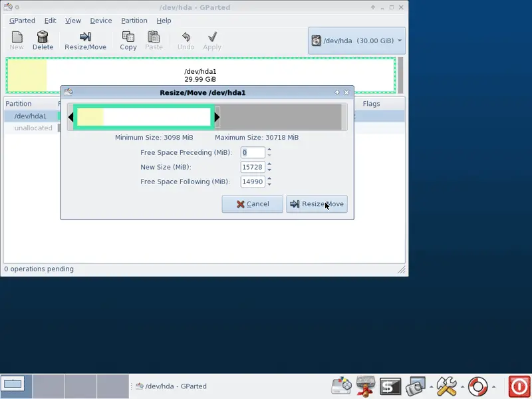This screenshot has height=399, width=532.
Task: Decrease Free Space Preceding with down arrow
Action: [269, 156]
